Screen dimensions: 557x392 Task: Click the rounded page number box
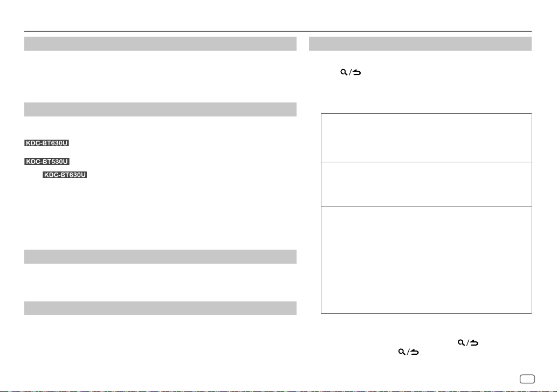(x=527, y=379)
